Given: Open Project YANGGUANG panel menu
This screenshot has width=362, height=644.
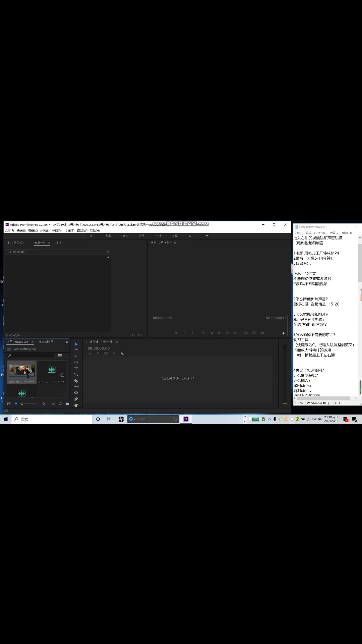Looking at the screenshot, I should [33, 342].
